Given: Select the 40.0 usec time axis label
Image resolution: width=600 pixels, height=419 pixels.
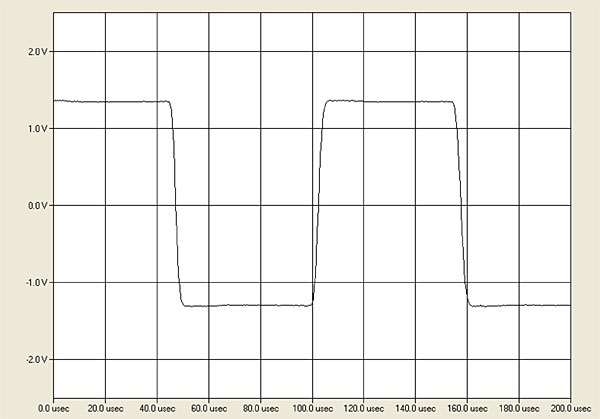Looking at the screenshot, I should point(159,408).
